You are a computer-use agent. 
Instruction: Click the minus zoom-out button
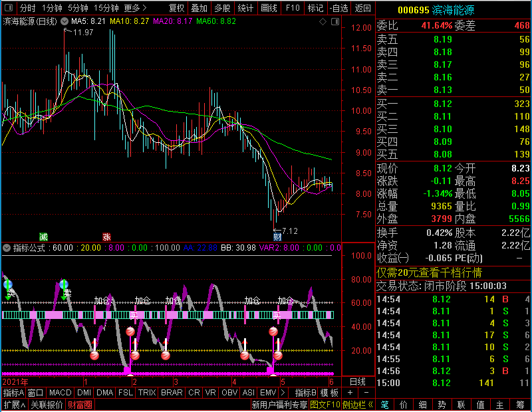tap(366, 393)
